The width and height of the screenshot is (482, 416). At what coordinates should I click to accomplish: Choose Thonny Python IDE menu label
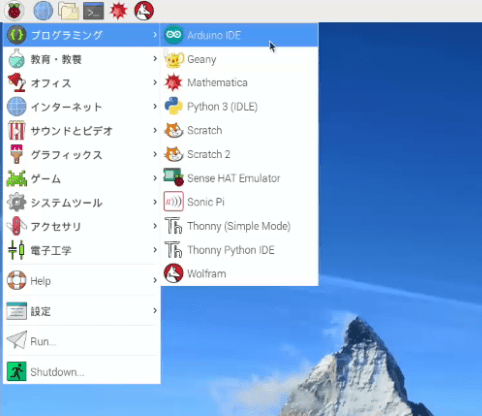(x=231, y=250)
